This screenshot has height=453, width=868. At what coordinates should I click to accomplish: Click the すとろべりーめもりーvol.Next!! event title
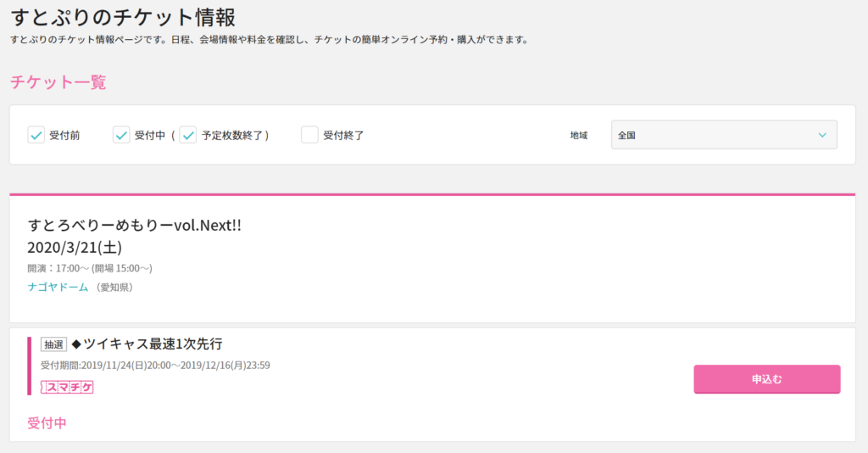135,226
